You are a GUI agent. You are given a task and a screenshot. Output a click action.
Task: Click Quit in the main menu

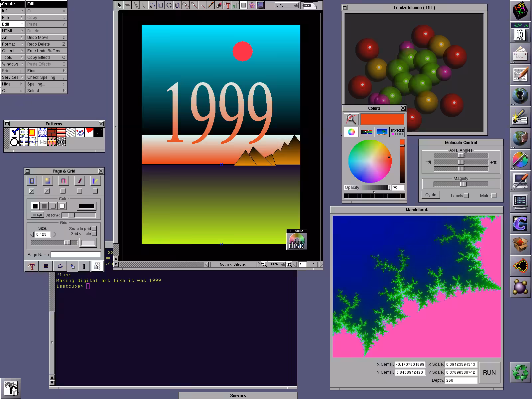point(13,91)
